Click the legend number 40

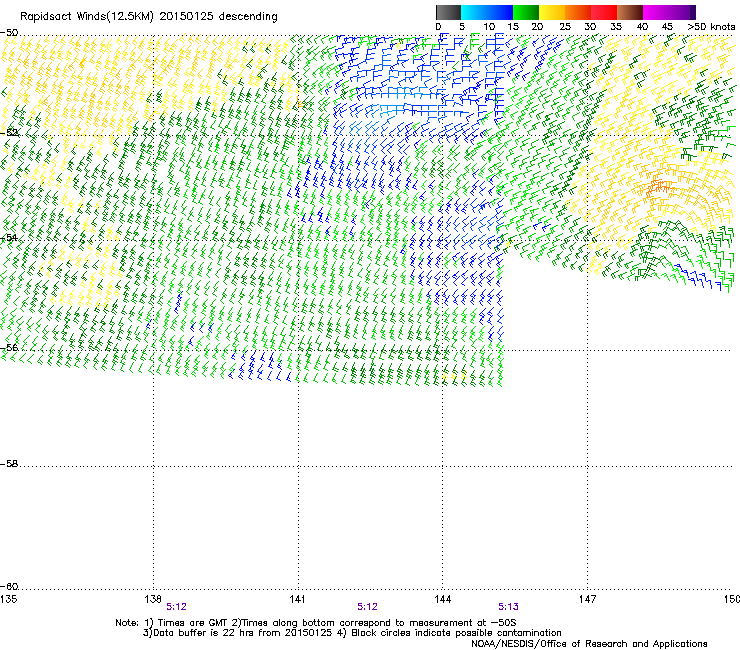[x=642, y=27]
